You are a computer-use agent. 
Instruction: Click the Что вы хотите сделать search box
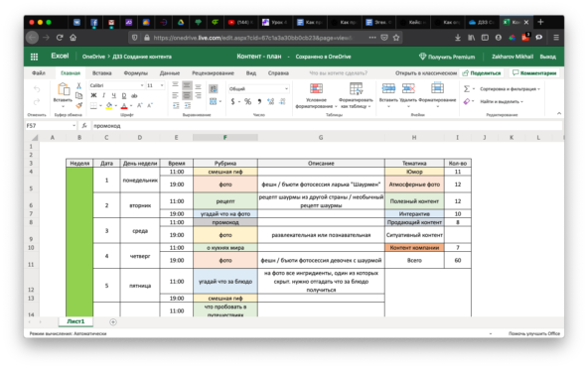[339, 73]
